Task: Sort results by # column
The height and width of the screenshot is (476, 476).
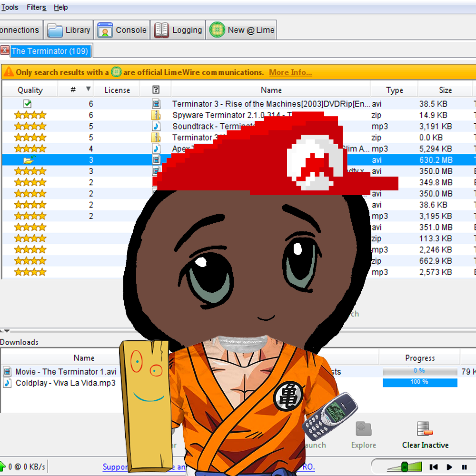Action: click(x=73, y=90)
